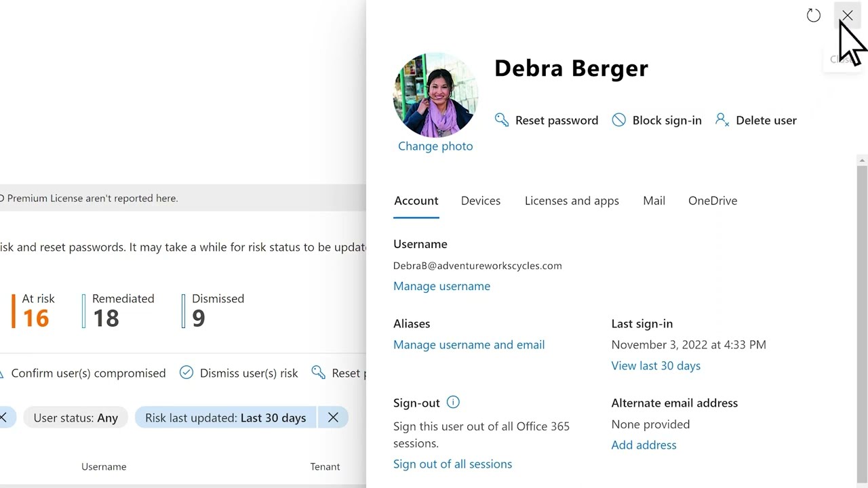Open the OneDrive tab
The width and height of the screenshot is (868, 488).
click(x=713, y=201)
